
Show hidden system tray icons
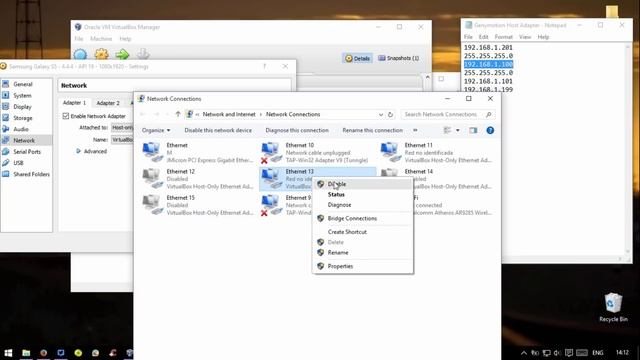pyautogui.click(x=524, y=353)
